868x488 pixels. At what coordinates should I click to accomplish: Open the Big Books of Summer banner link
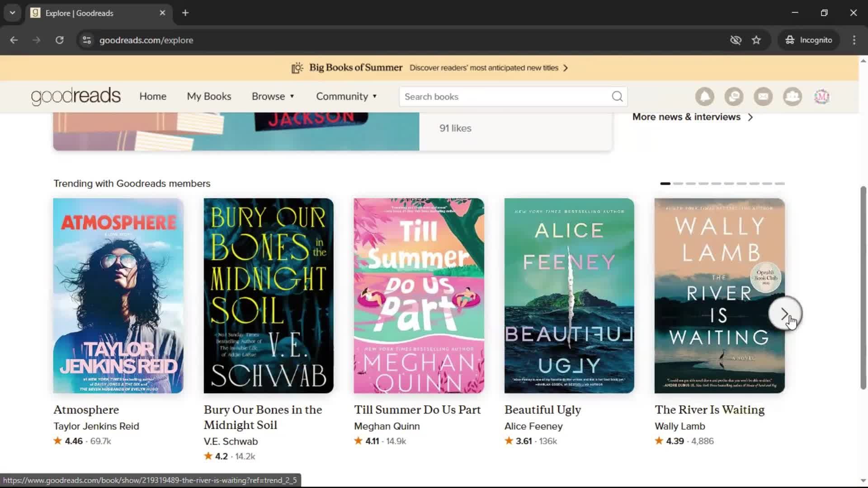tap(429, 68)
